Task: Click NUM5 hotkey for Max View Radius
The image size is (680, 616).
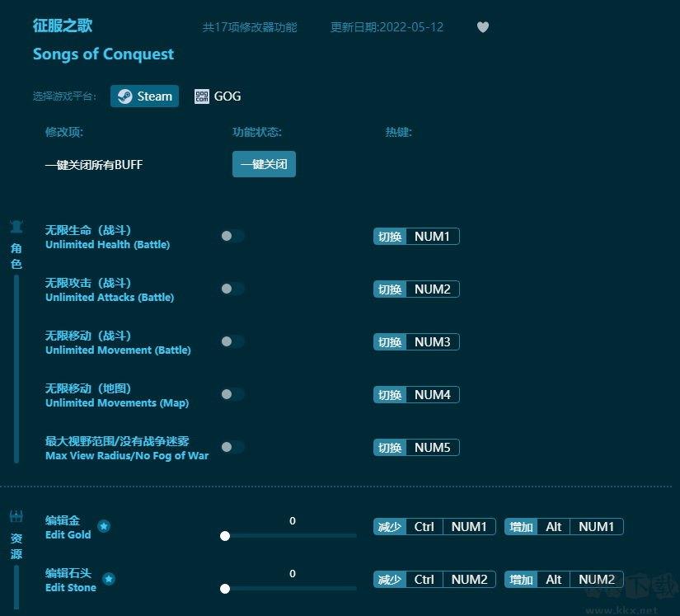Action: pyautogui.click(x=433, y=448)
